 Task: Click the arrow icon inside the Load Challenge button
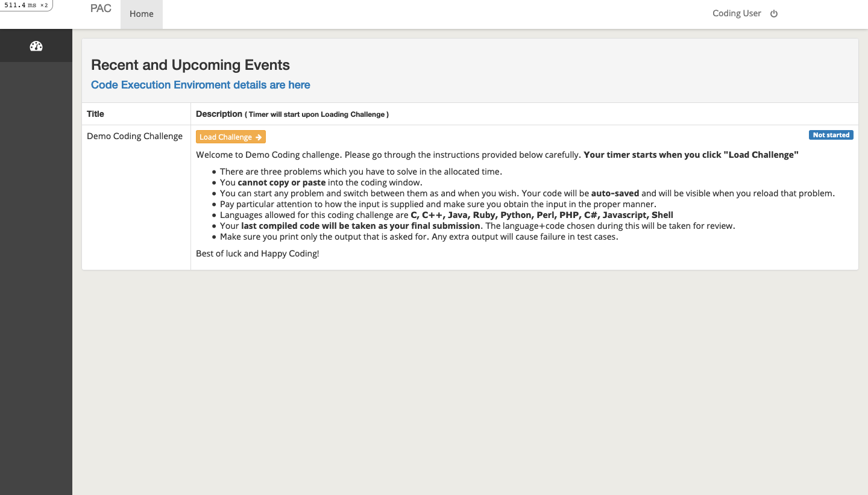coord(258,137)
